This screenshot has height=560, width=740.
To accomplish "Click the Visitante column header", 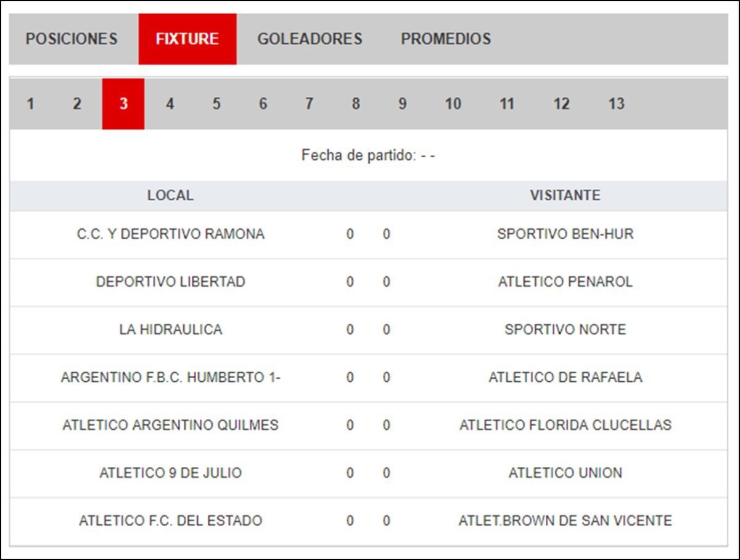I will 565,196.
